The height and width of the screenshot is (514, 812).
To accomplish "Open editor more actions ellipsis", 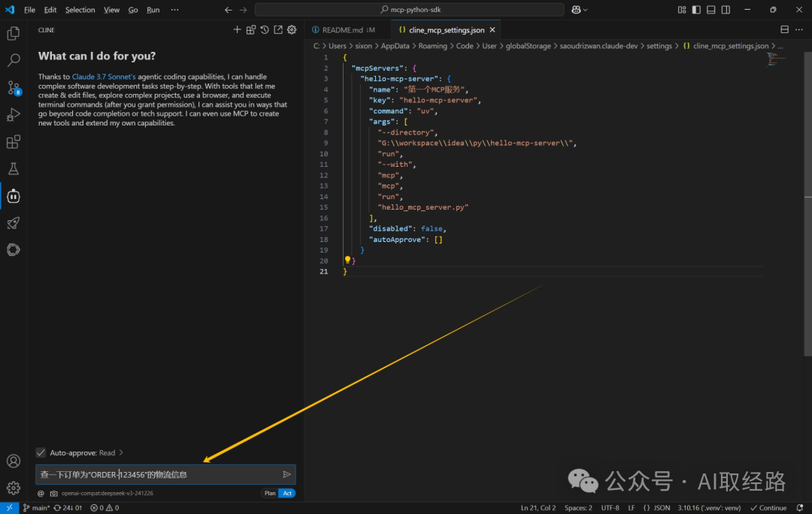I will pos(799,30).
